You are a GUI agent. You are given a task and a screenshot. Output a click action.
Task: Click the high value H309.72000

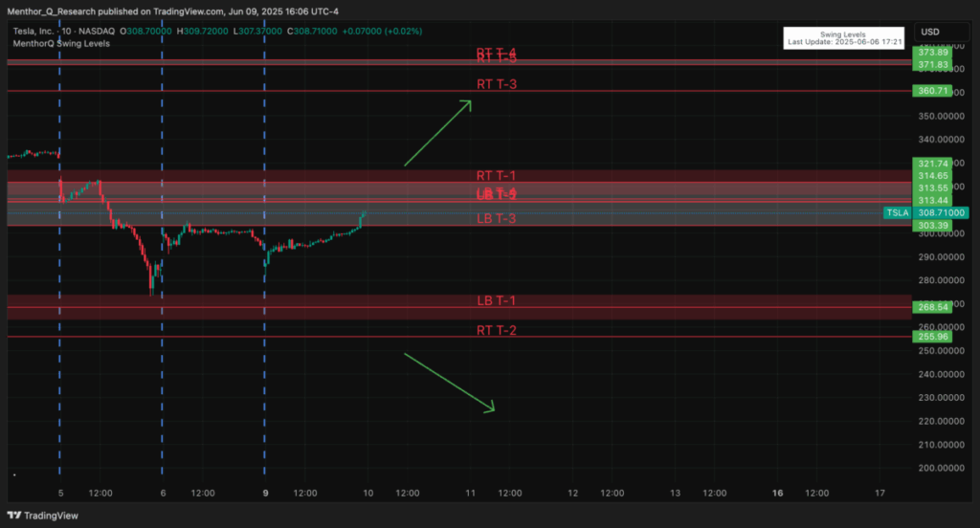click(x=202, y=32)
